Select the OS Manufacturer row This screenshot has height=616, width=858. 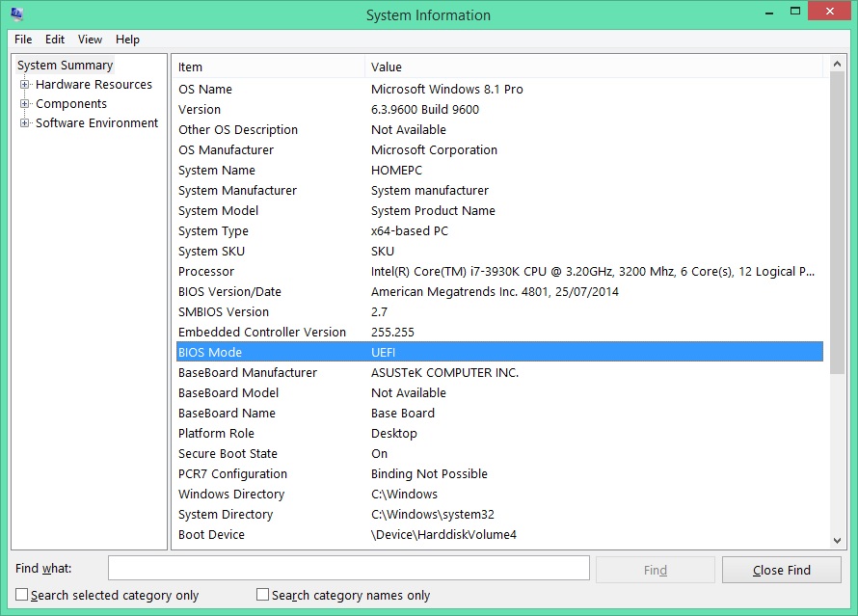click(499, 149)
